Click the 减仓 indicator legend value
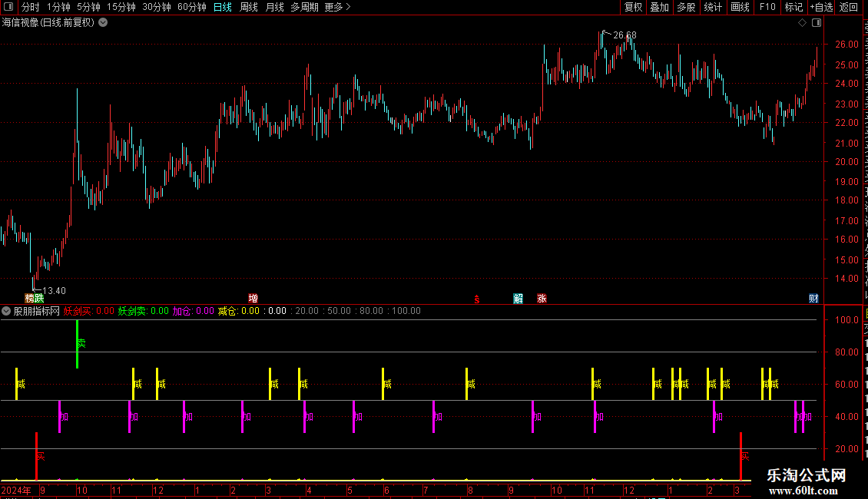This screenshot has width=868, height=499. [x=239, y=311]
